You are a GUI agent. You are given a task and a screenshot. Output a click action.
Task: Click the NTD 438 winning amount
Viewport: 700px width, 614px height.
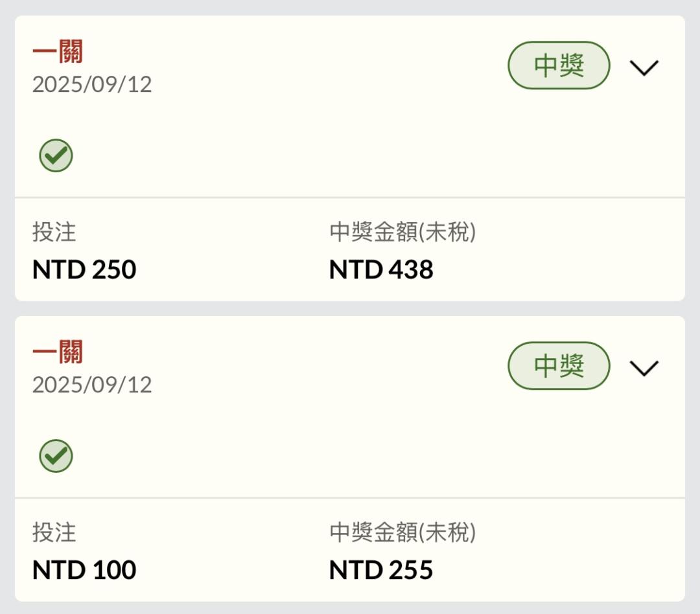(x=381, y=270)
